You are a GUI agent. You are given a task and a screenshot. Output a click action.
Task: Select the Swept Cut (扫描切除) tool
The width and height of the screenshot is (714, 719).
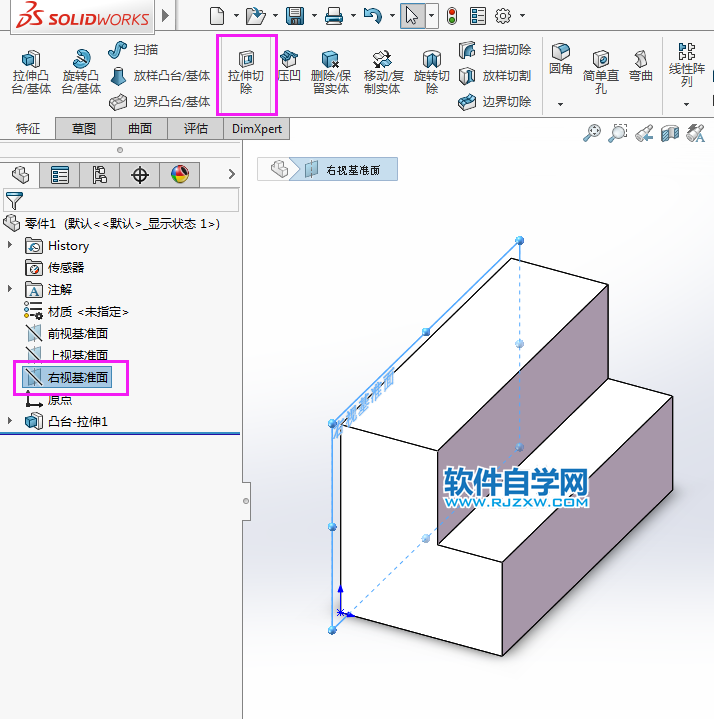(495, 50)
